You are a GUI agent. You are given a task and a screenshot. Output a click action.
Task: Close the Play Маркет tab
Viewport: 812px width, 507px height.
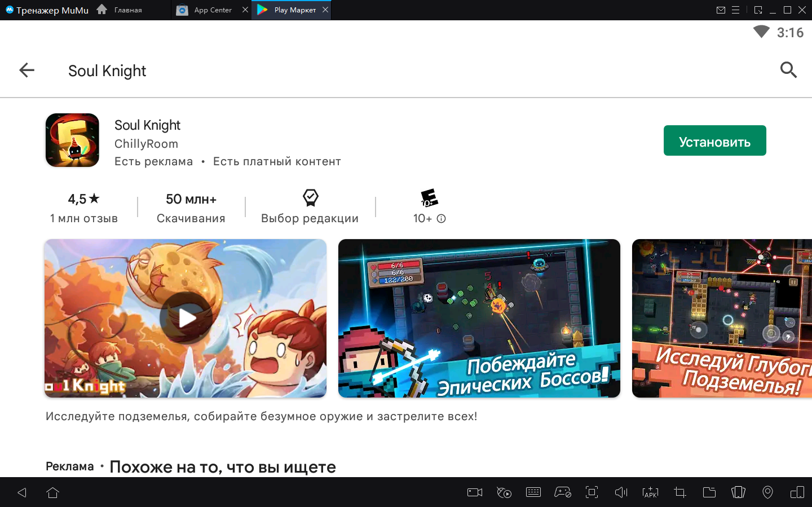click(x=325, y=10)
